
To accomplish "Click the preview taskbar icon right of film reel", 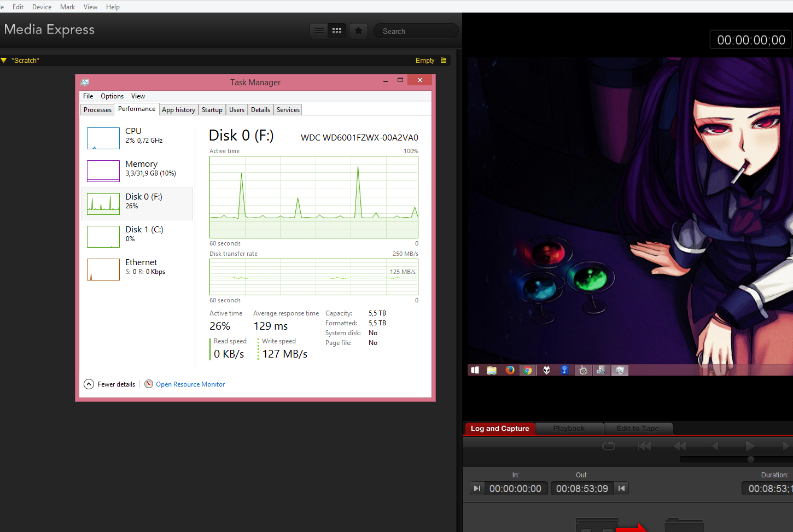I will [x=601, y=370].
